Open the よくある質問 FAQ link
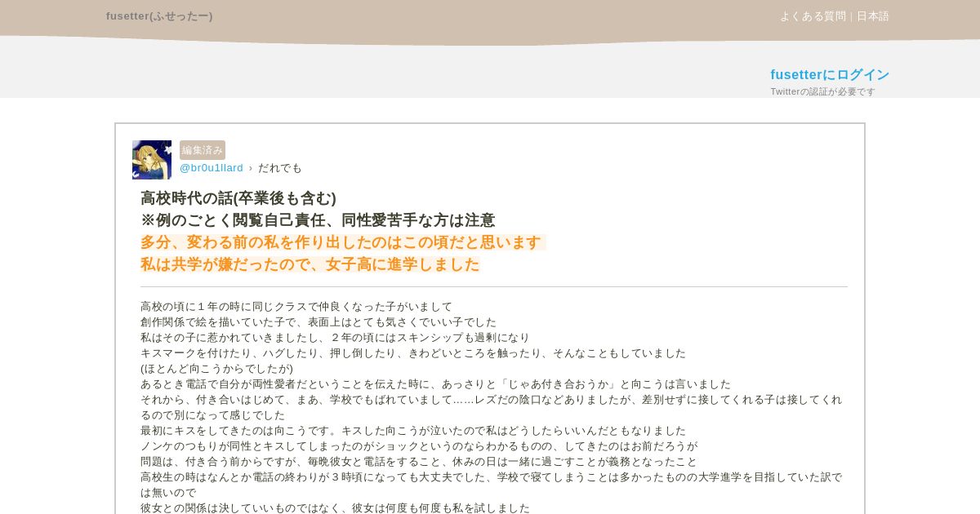980x514 pixels. [x=813, y=16]
